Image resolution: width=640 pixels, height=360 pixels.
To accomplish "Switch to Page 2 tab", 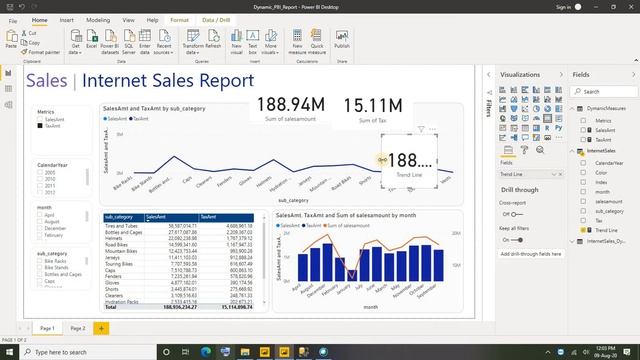I will pyautogui.click(x=78, y=328).
